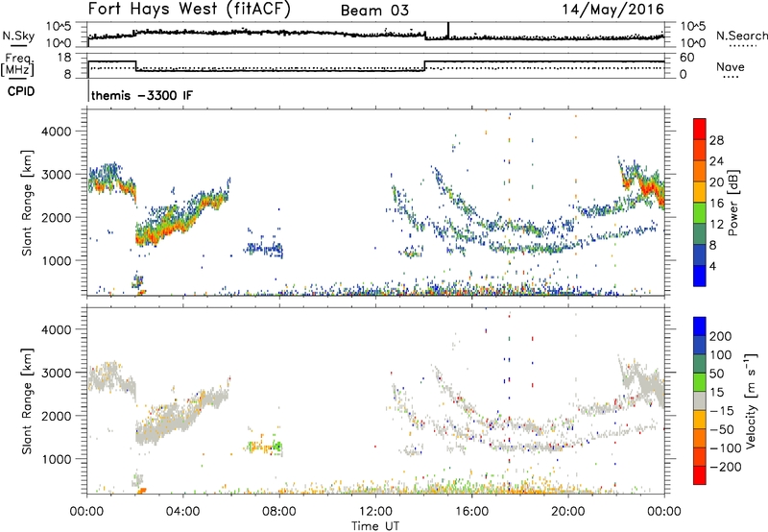Click the "N.Search" legend label
The height and width of the screenshot is (532, 768).
[x=741, y=36]
